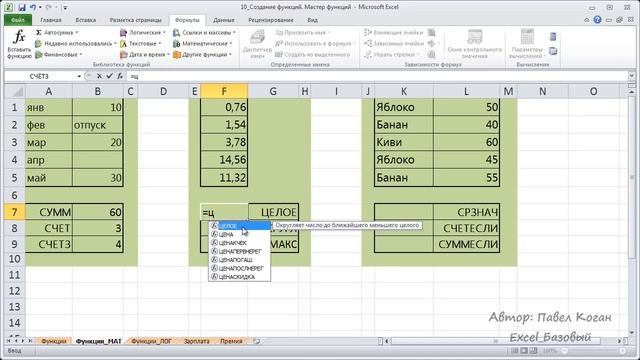Open the Зарплата sheet tab
The image size is (640, 360).
(196, 341)
